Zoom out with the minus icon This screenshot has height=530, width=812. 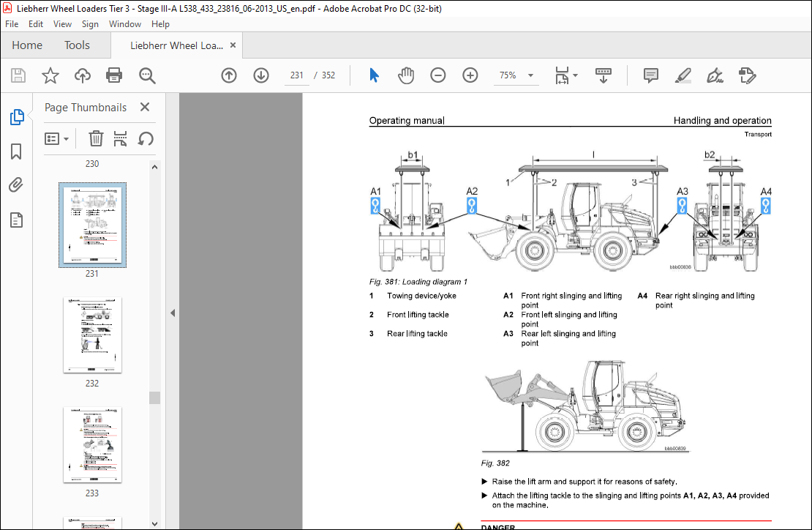click(x=438, y=75)
